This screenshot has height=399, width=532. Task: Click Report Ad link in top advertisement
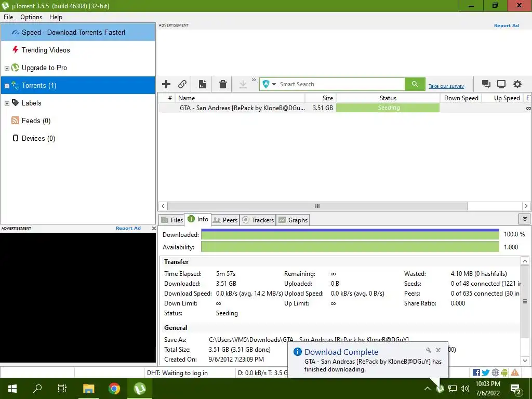[x=506, y=25]
